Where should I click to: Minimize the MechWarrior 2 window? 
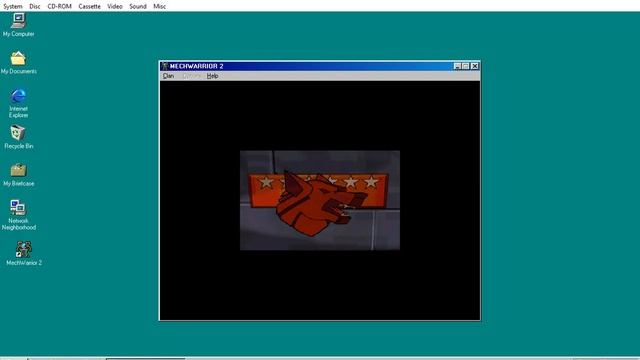(x=458, y=66)
